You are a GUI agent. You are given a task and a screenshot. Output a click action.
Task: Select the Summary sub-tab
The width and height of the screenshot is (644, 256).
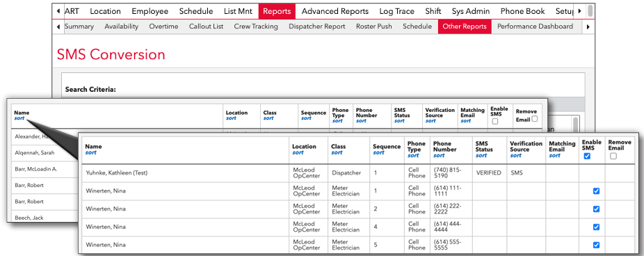[79, 26]
